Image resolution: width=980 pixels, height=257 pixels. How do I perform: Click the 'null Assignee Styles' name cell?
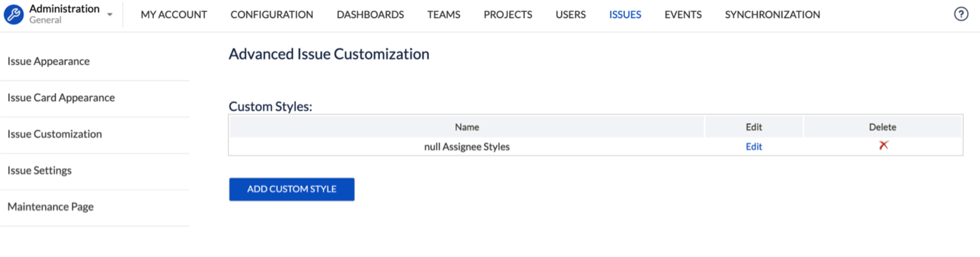click(467, 147)
